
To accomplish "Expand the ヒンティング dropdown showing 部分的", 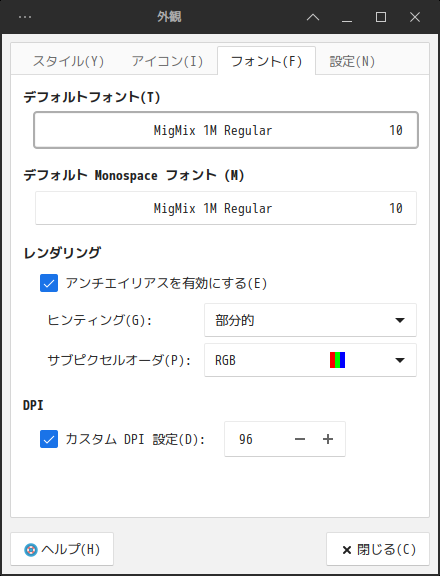I will pos(310,320).
